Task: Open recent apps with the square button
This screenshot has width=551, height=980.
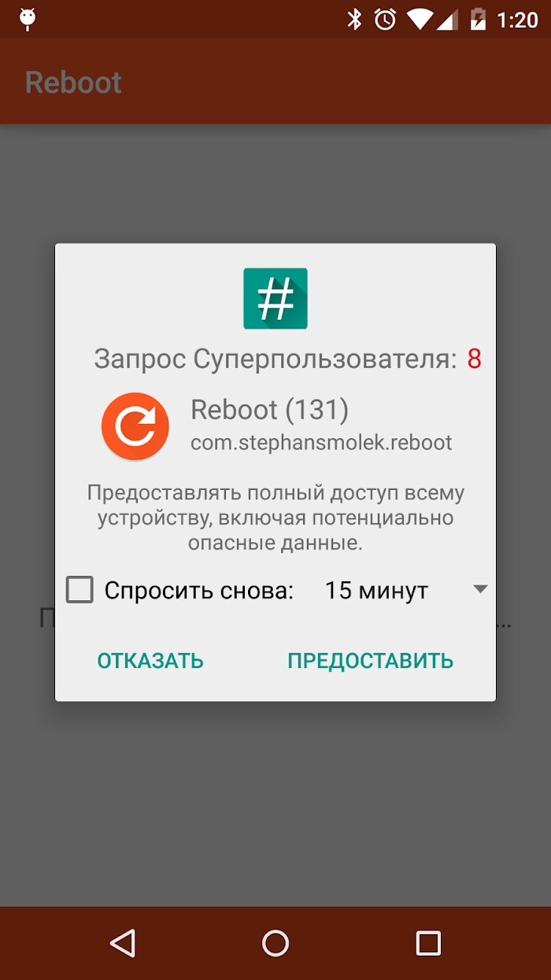Action: coord(428,942)
